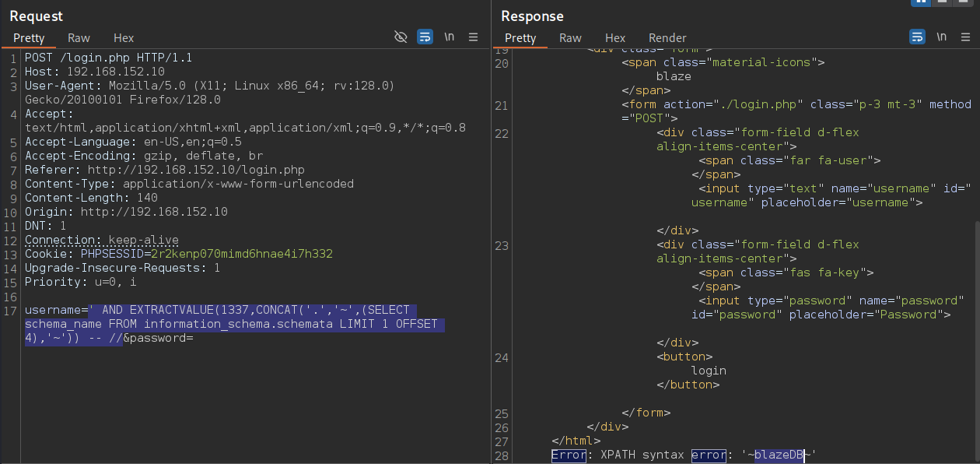Click the span class="fas fa-key" line
Image resolution: width=980 pixels, height=464 pixels.
click(x=786, y=272)
